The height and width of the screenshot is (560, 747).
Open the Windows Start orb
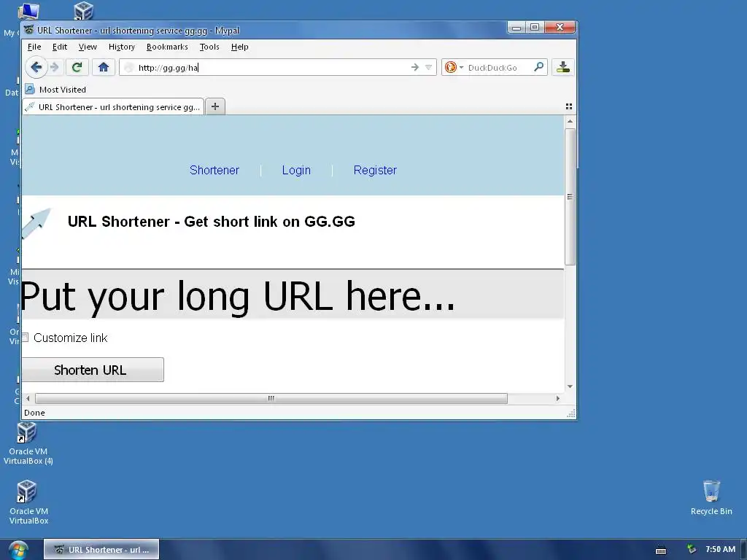click(18, 550)
